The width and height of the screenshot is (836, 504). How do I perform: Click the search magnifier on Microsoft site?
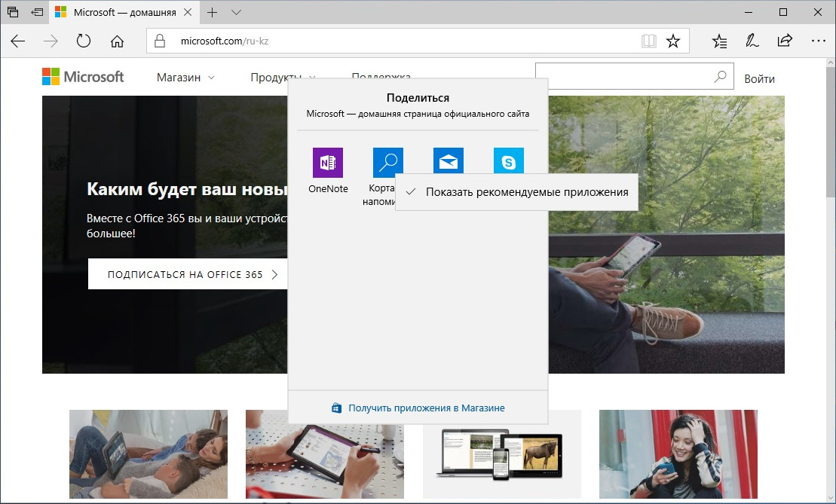pos(721,77)
